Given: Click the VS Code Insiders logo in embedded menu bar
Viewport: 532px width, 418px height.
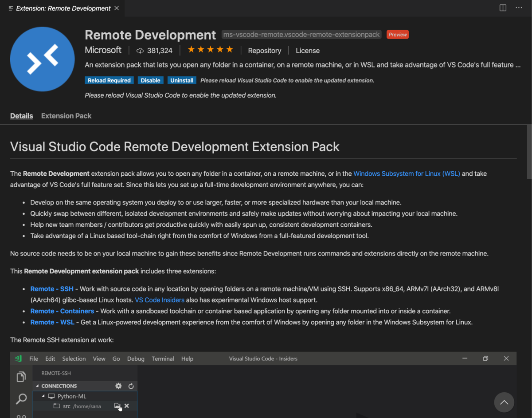Looking at the screenshot, I should [x=18, y=359].
